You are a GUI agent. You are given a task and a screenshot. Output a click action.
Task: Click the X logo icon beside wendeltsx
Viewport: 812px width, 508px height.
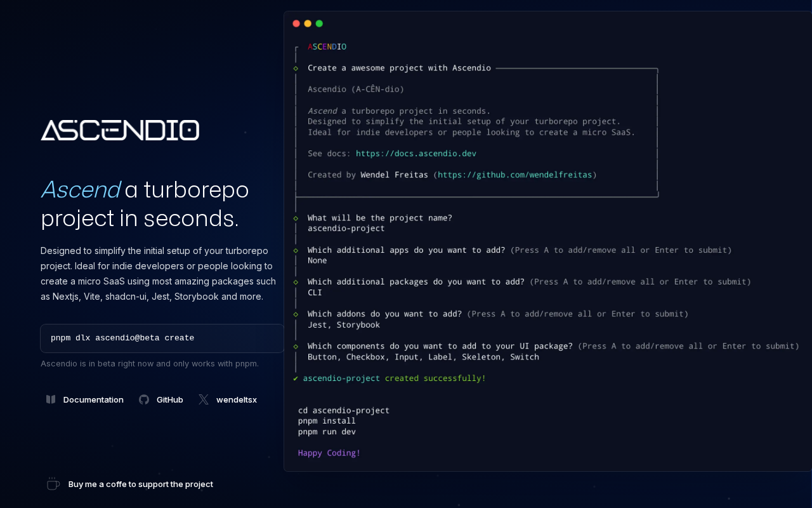(204, 399)
